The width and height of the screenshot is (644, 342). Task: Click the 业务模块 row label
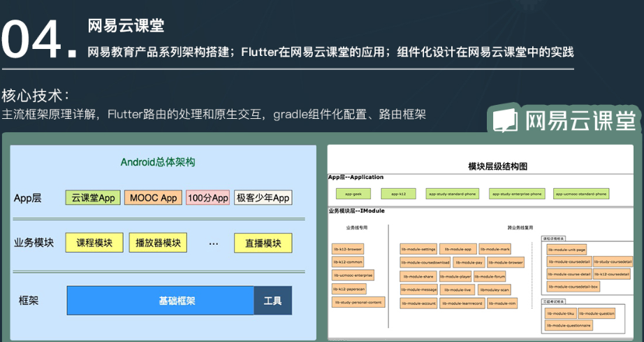tap(34, 243)
